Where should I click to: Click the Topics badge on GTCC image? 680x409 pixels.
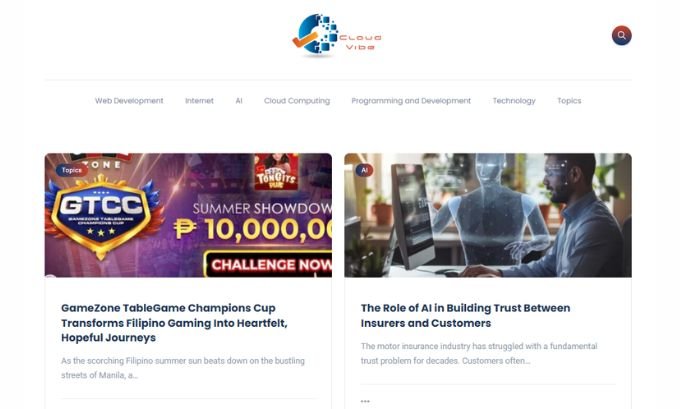pyautogui.click(x=72, y=170)
